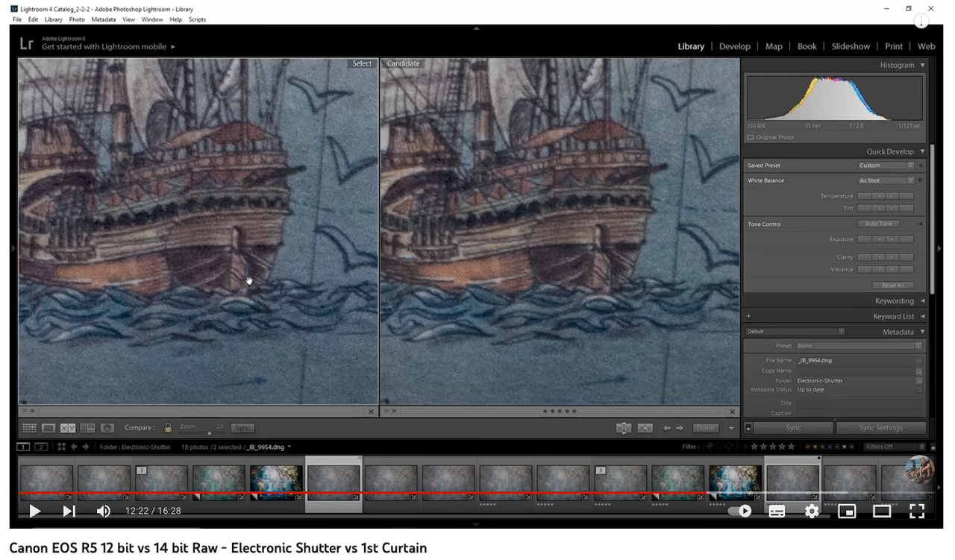
Task: Go back with the filmstrip left arrow
Action: [74, 447]
